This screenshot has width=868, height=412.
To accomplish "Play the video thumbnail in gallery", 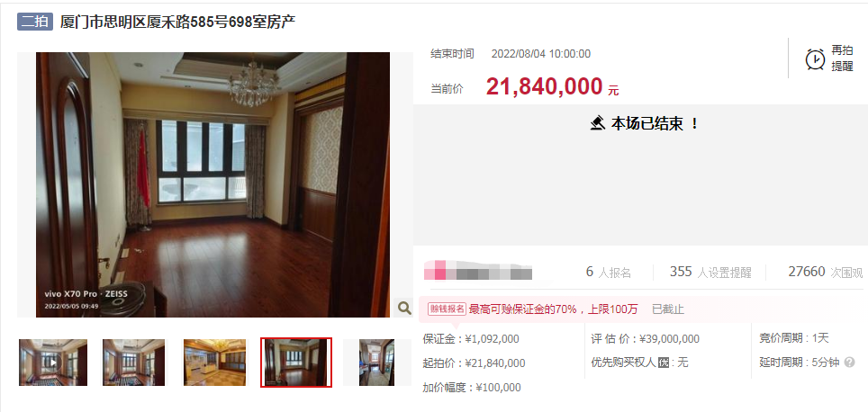I will click(53, 363).
